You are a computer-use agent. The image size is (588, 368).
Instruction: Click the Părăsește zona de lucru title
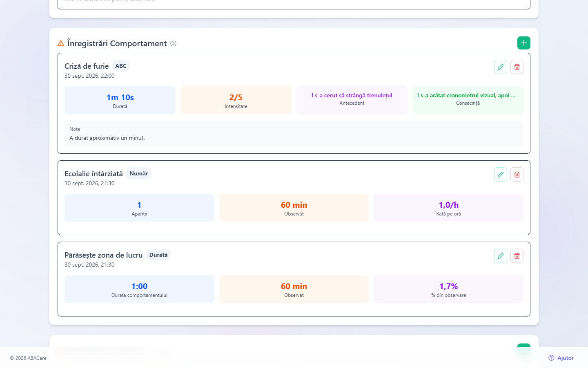tap(104, 255)
